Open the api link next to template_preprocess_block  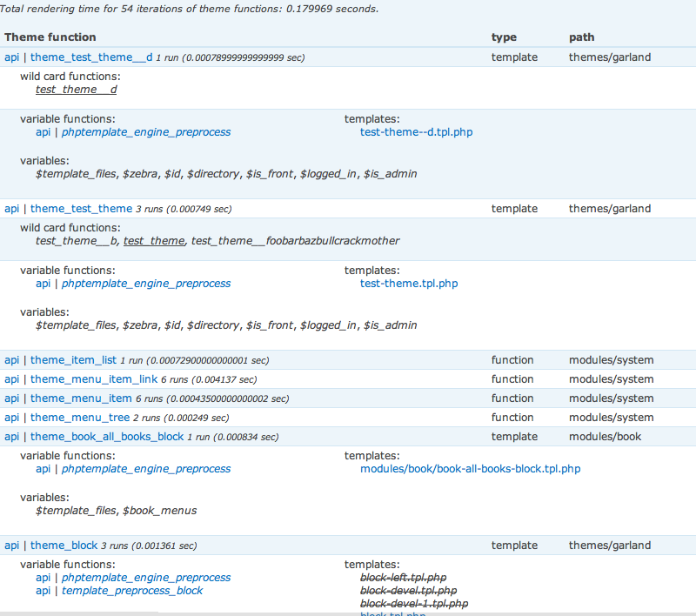point(43,591)
